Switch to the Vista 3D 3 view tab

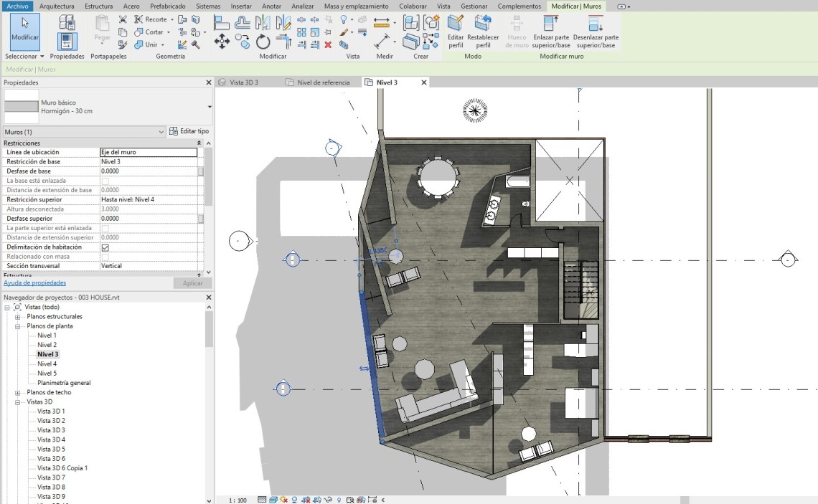point(243,82)
